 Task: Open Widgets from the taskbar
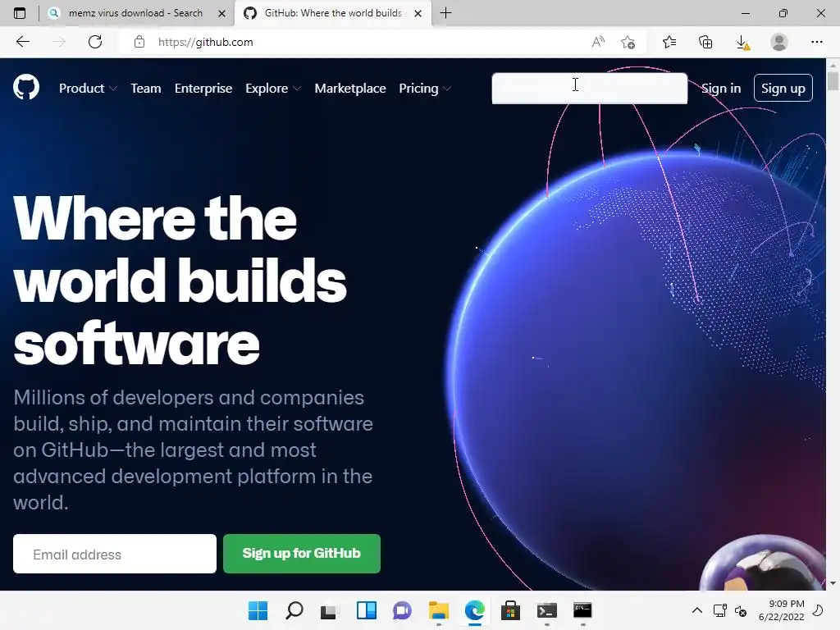[367, 610]
